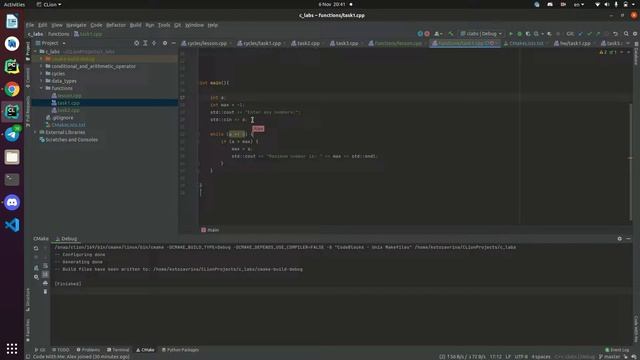
Task: Open the Refactor menu
Action: [116, 25]
